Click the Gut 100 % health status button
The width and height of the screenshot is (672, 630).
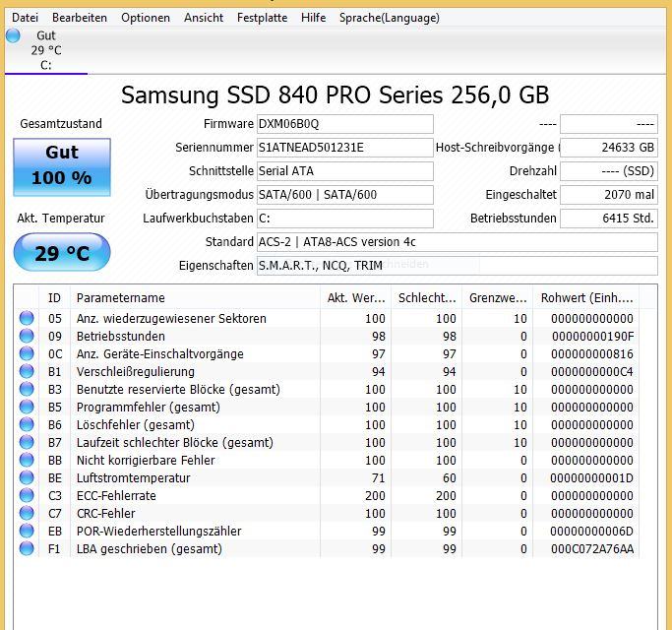tap(62, 166)
